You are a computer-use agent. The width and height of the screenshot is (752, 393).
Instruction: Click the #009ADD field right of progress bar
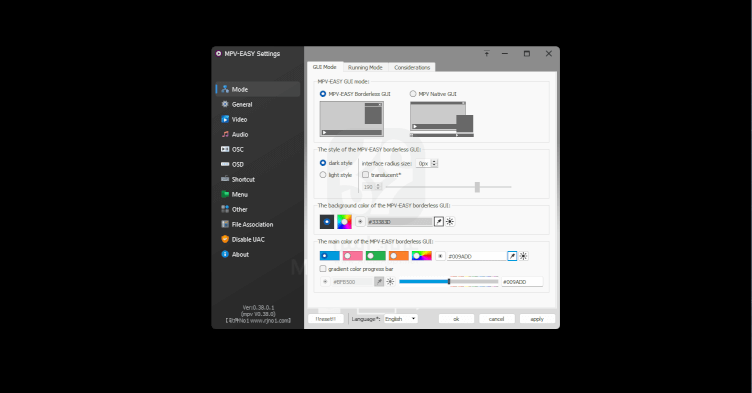coord(522,282)
